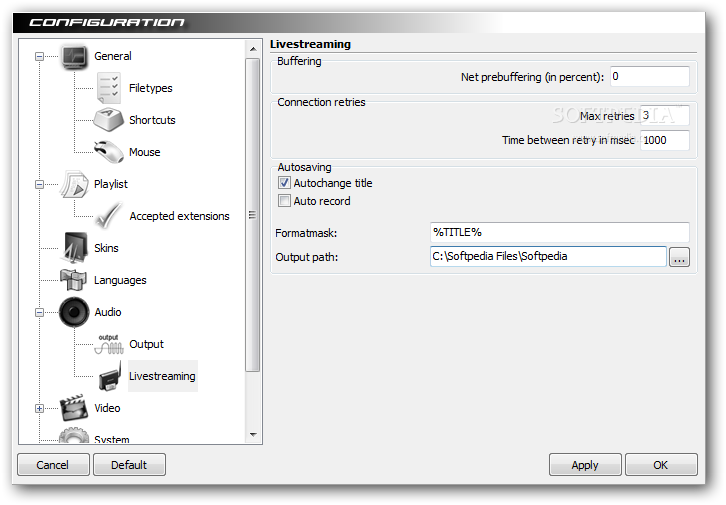Collapse the Audio tree node
This screenshot has height=505, width=726.
pyautogui.click(x=39, y=312)
